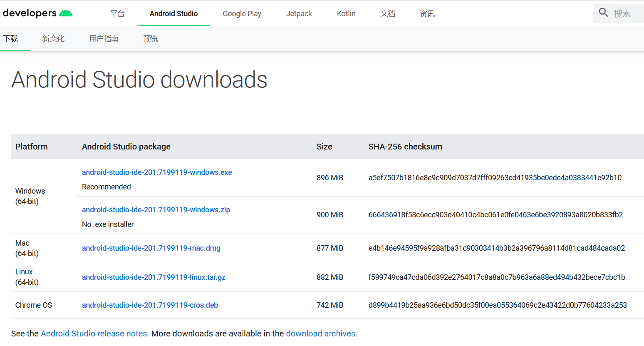
Task: Switch to the 新变化 tab
Action: click(53, 38)
